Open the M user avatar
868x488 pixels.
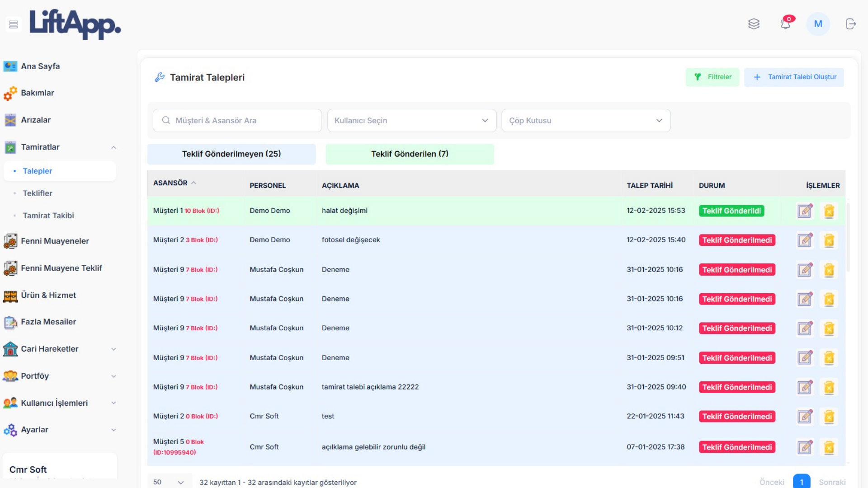click(818, 24)
